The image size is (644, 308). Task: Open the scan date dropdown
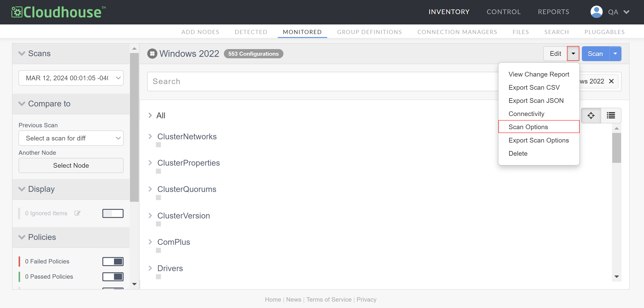[x=71, y=78]
